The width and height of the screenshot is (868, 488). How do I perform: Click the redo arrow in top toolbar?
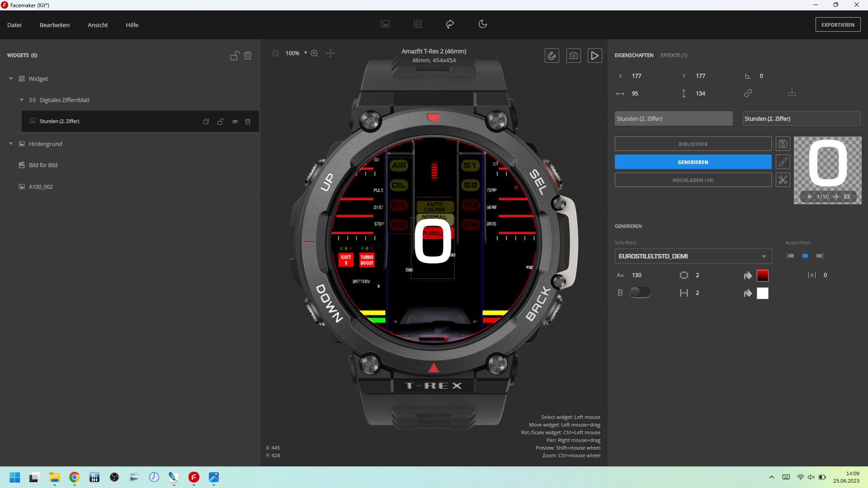point(450,24)
